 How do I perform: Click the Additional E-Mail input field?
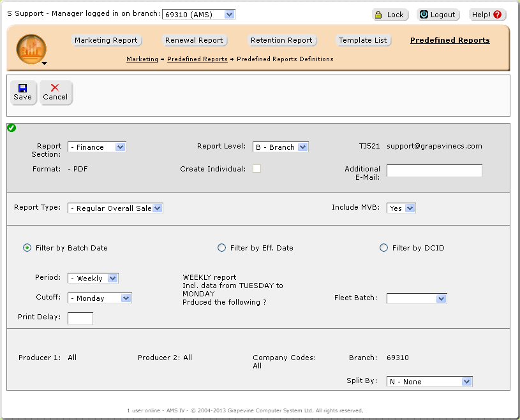[x=434, y=170]
